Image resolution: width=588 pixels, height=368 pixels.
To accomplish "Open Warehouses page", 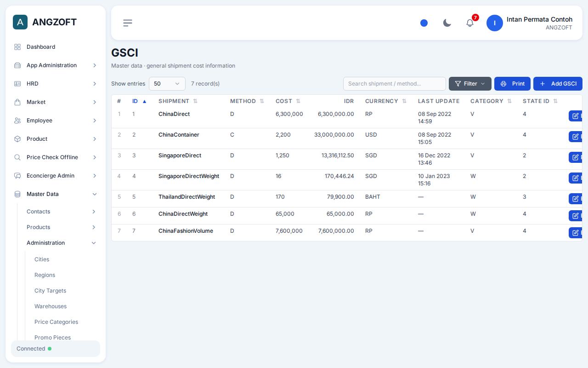I will (51, 306).
